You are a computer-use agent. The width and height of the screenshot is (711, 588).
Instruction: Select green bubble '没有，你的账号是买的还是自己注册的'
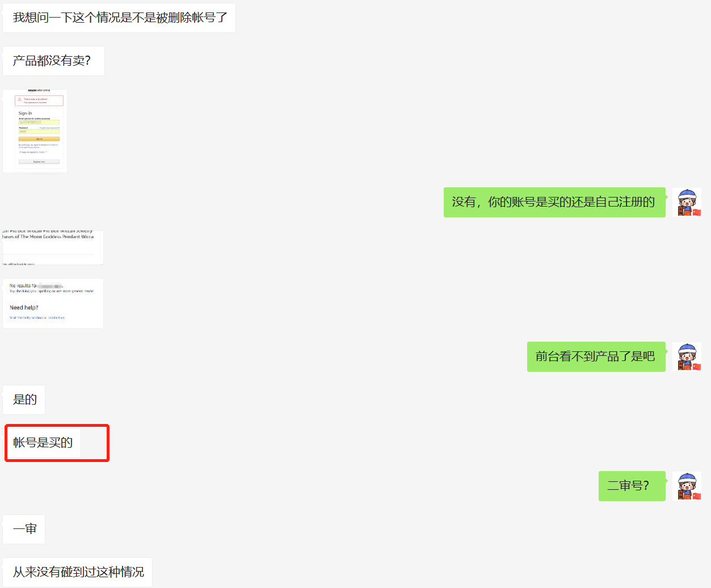554,202
